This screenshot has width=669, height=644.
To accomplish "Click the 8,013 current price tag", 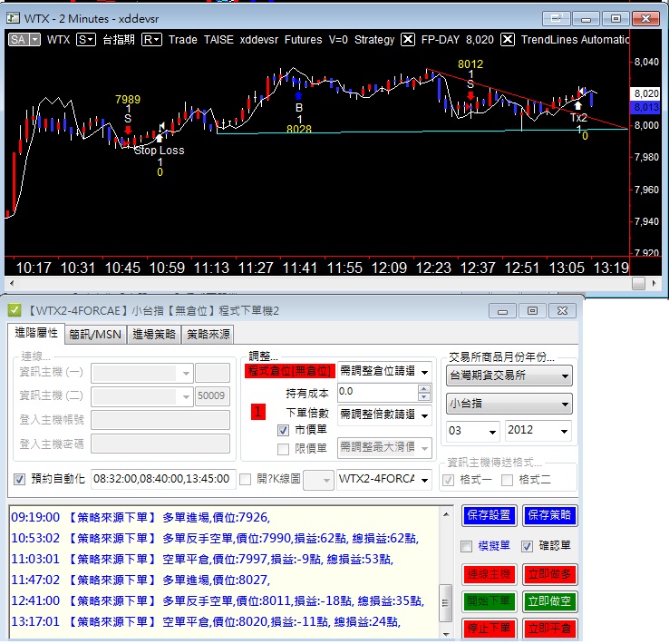I will (645, 107).
